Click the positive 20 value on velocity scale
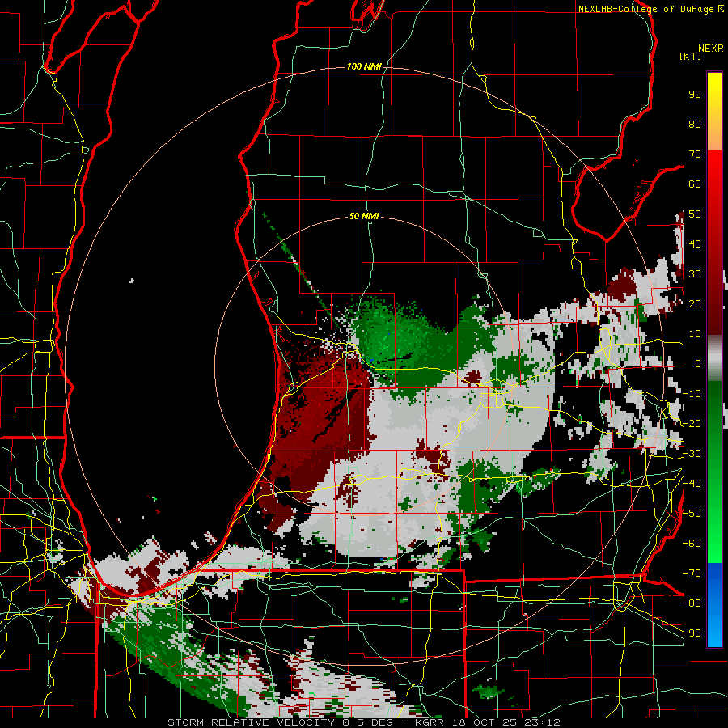 coord(695,304)
